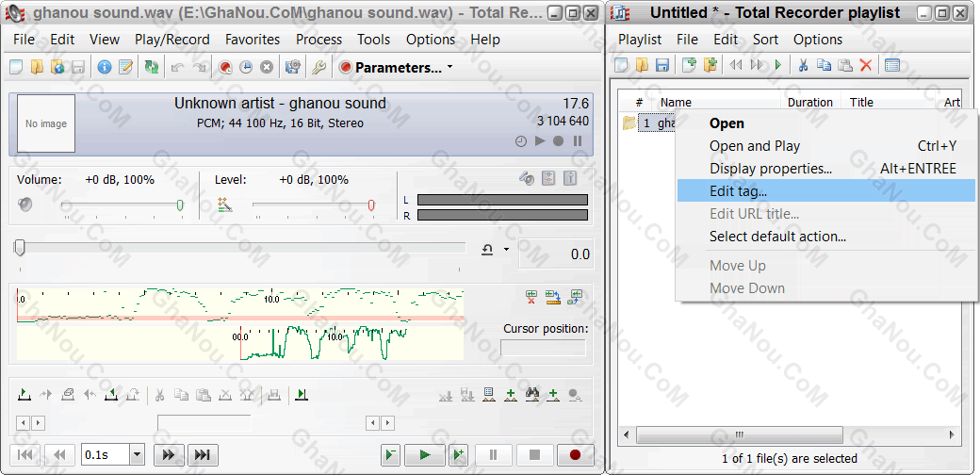Choose Select default action... from the context menu

tap(826, 237)
